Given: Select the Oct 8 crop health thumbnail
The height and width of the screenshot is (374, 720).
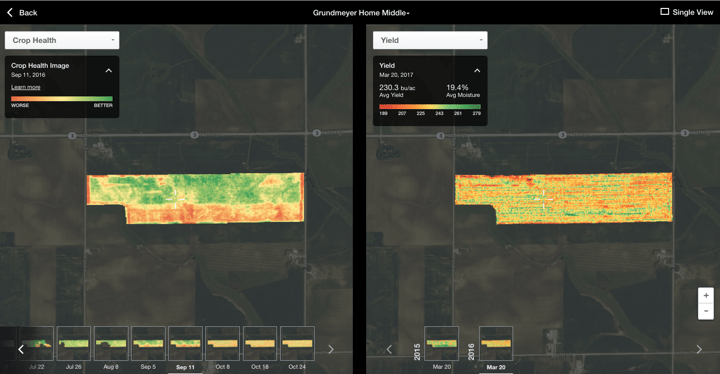Looking at the screenshot, I should [x=223, y=343].
